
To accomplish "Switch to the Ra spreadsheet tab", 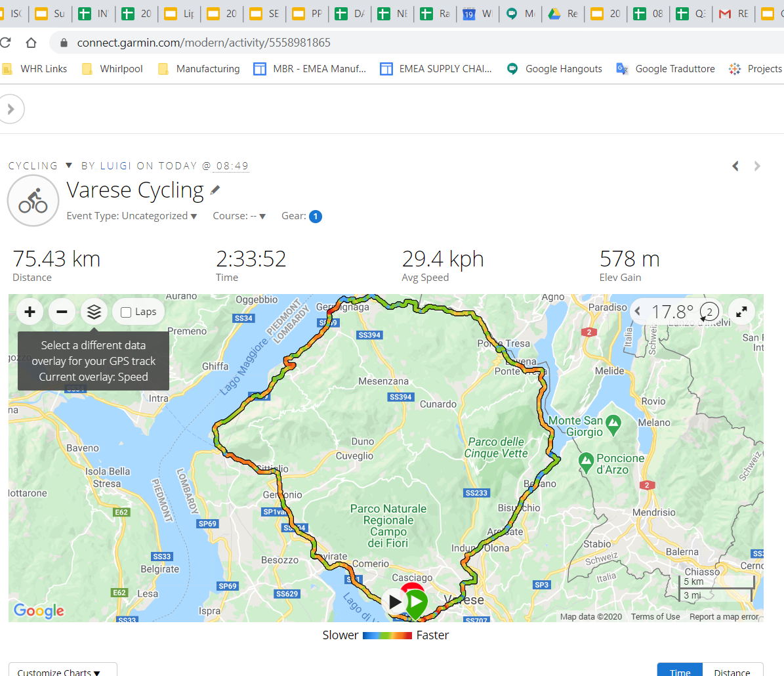I will tap(435, 14).
